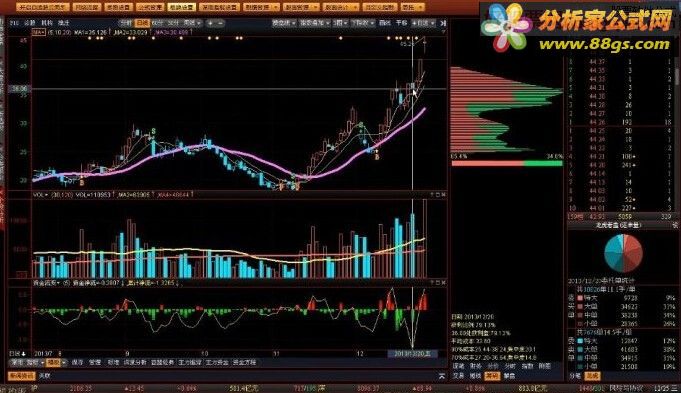Select the 筹码 tab in side panel
The height and width of the screenshot is (393, 681).
coord(492,376)
